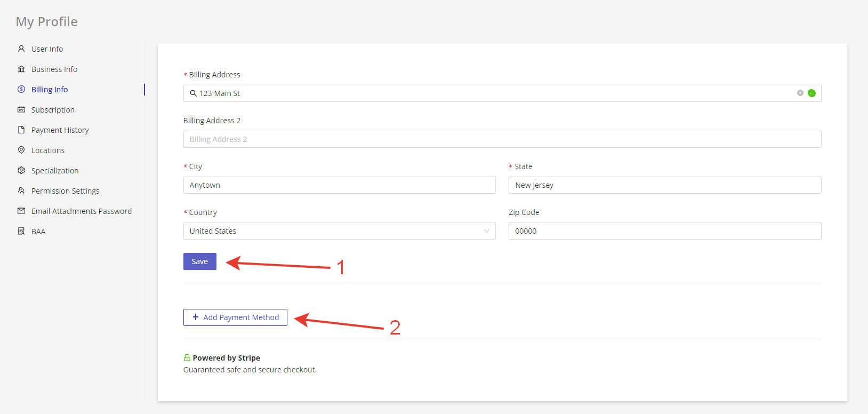The image size is (868, 414).
Task: Click the Specialization gear icon
Action: coord(21,171)
